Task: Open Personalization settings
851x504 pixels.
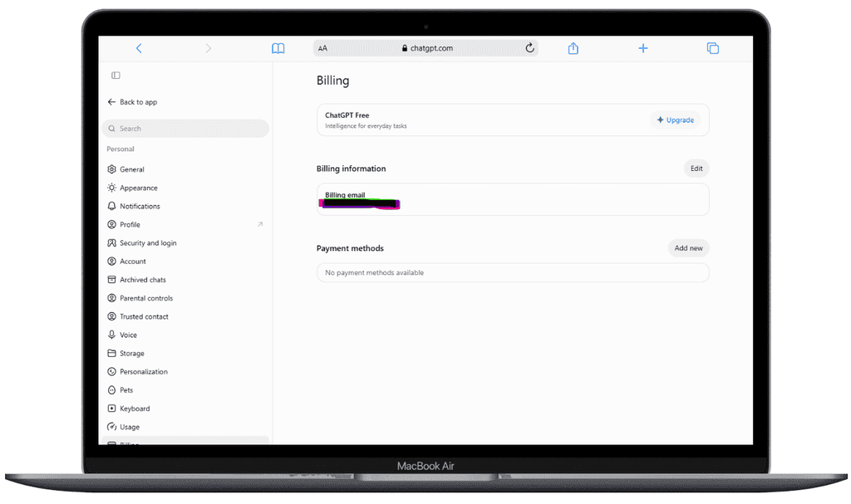Action: [x=185, y=372]
